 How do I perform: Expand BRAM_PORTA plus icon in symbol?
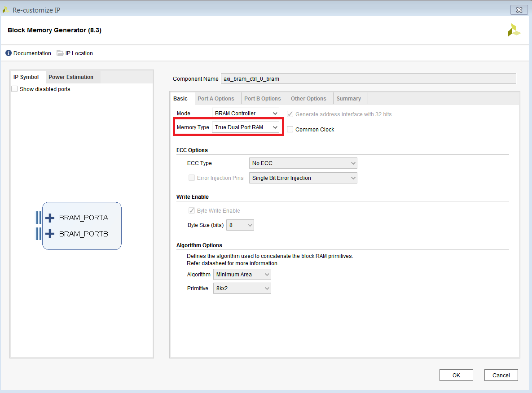[50, 218]
